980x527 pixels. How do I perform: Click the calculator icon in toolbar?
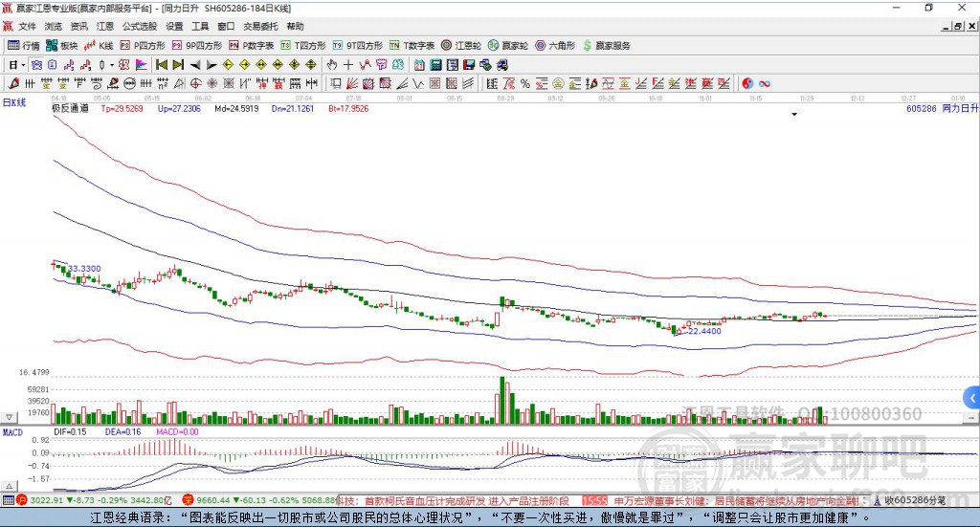pyautogui.click(x=435, y=65)
